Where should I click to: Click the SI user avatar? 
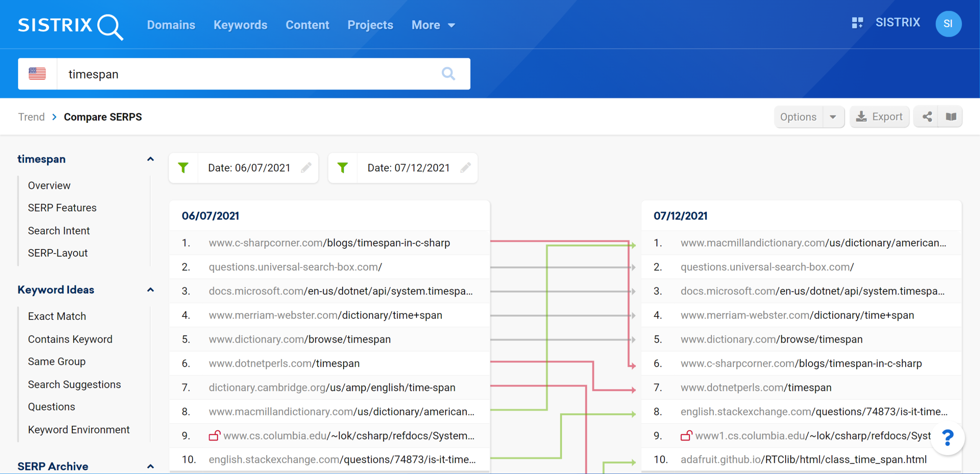tap(948, 24)
